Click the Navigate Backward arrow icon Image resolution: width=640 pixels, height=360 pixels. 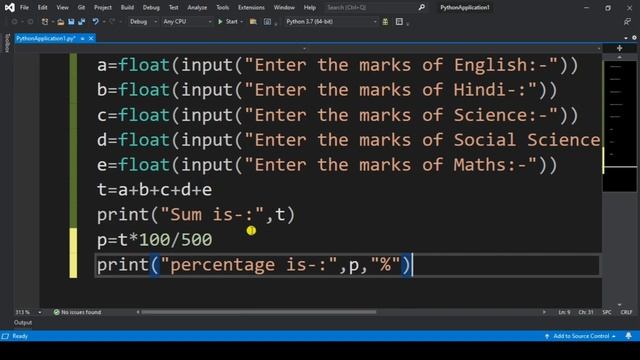click(14, 22)
